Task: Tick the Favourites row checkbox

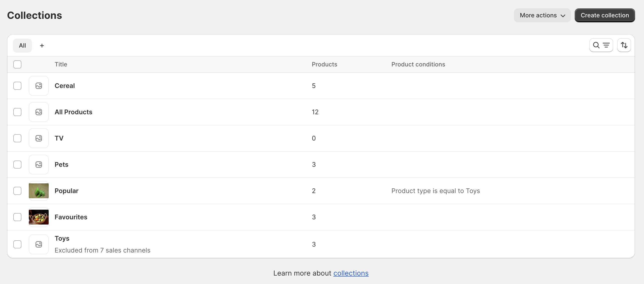Action: [x=17, y=217]
